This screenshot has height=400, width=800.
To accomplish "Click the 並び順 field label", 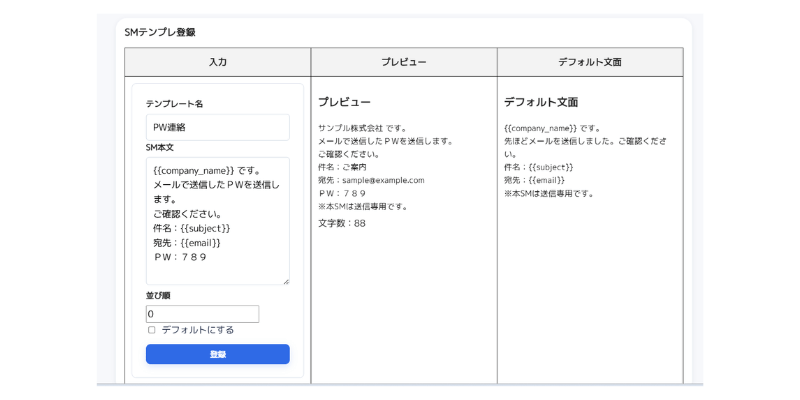I will 159,296.
